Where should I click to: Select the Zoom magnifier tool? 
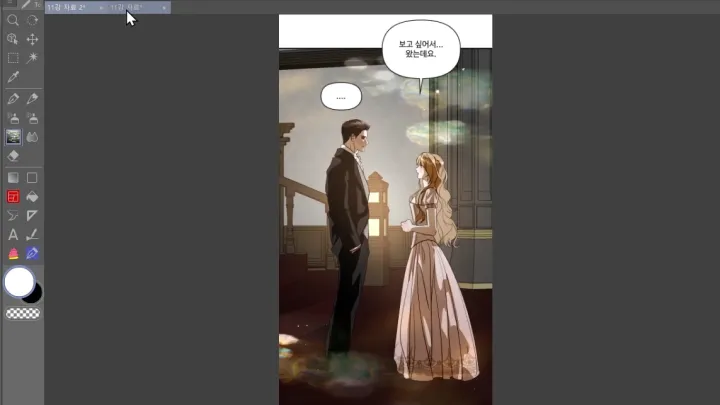13,20
